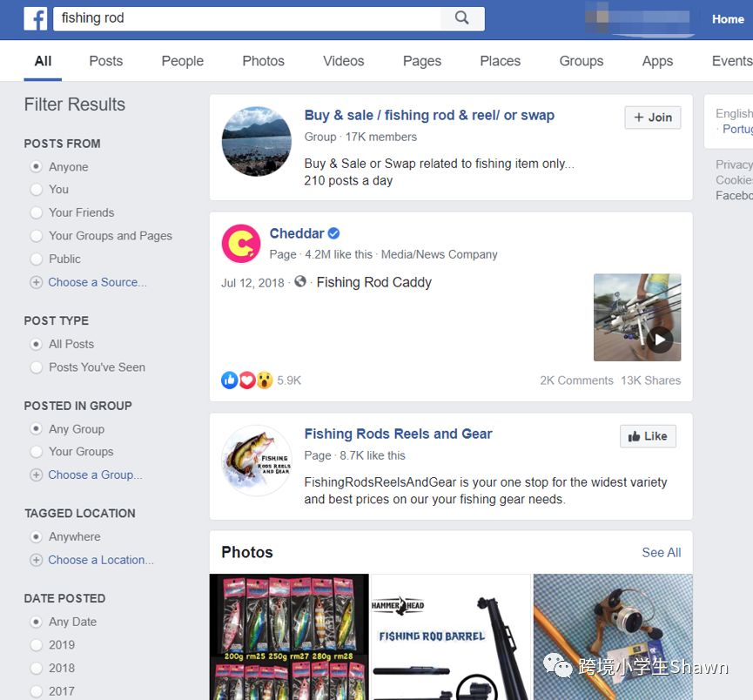Viewport: 753px width, 700px height.
Task: Filter posts by year 2019
Action: tap(36, 645)
